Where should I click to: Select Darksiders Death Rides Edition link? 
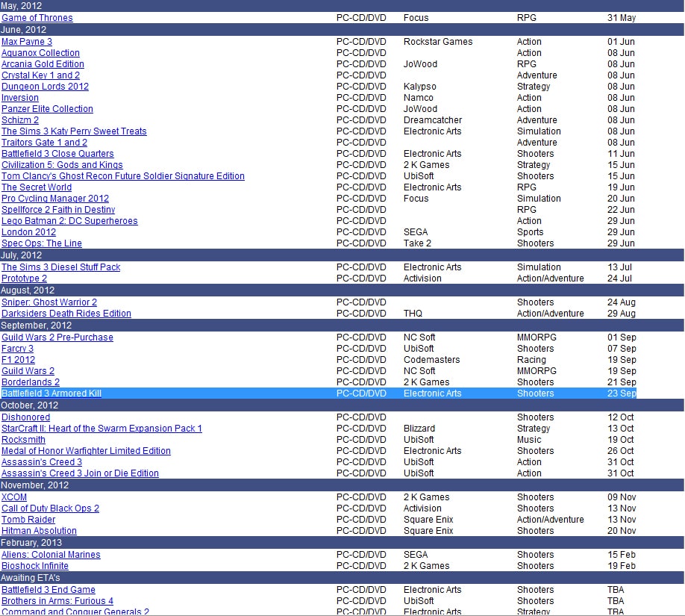point(66,314)
